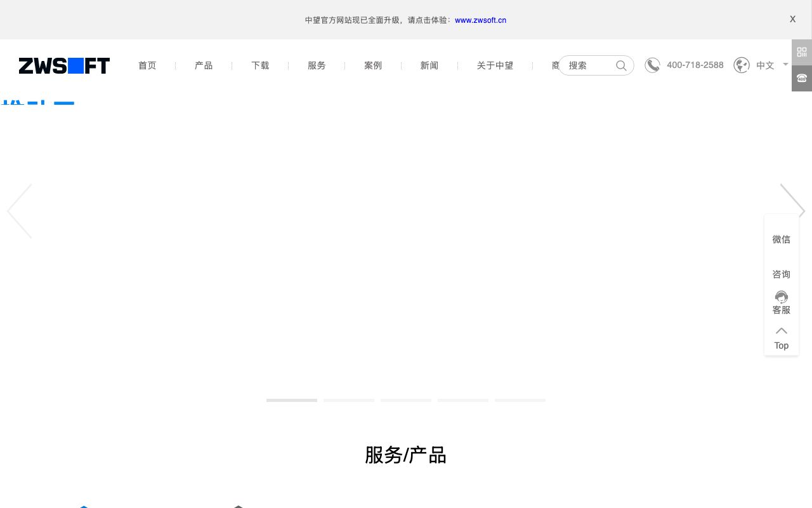Advance to next carousel slide arrow

click(x=792, y=211)
